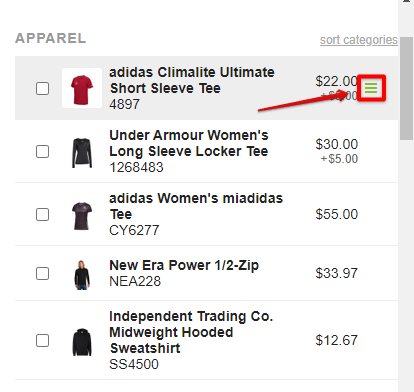Check the adidas Climalite Ultimate Tee checkbox
The image size is (414, 392).
42,88
